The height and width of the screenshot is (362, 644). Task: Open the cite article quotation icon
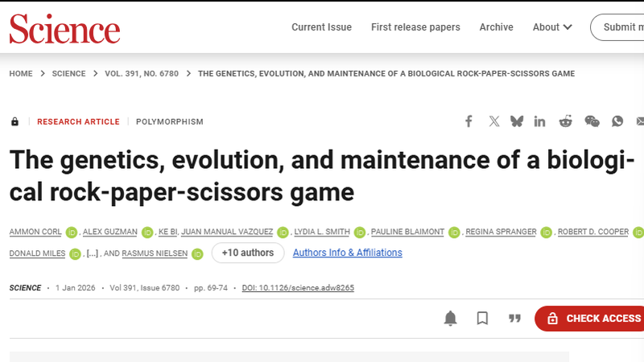coord(514,319)
